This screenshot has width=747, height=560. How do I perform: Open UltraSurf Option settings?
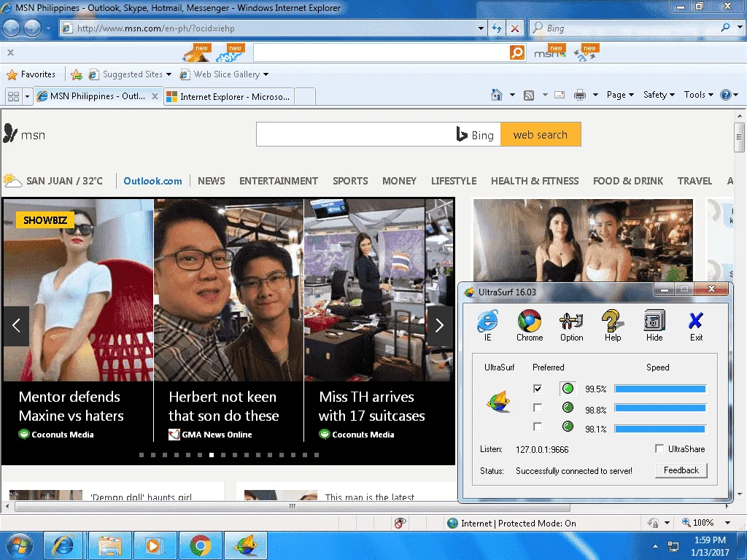click(x=571, y=326)
